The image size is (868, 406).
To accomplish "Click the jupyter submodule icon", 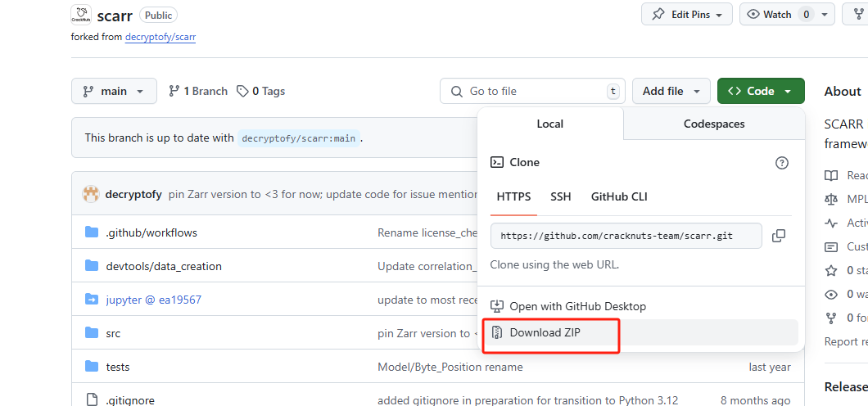I will point(92,300).
